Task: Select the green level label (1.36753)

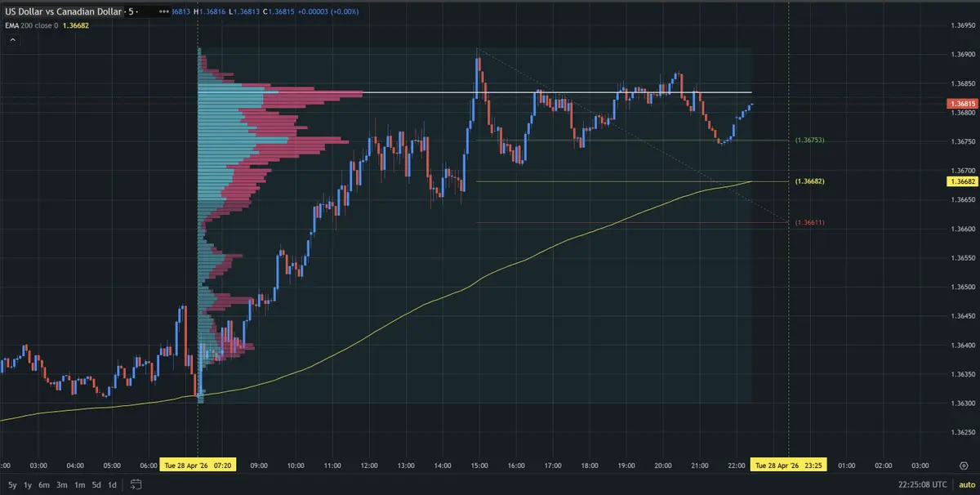Action: (809, 140)
